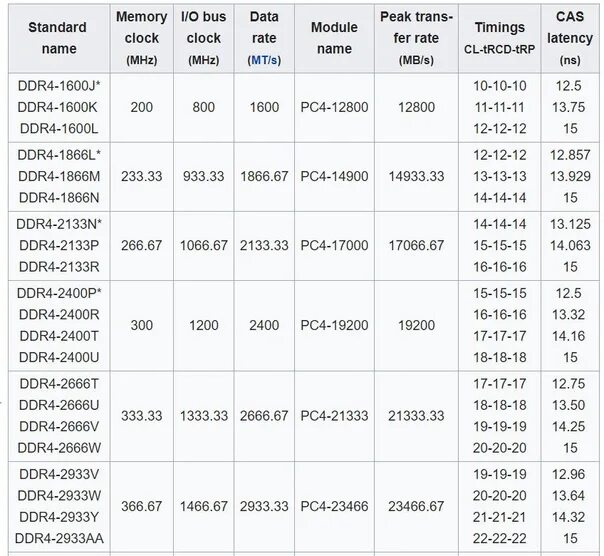Viewport: 604px width, 556px height.
Task: Click the 22-22-22 timings entry
Action: 500,538
